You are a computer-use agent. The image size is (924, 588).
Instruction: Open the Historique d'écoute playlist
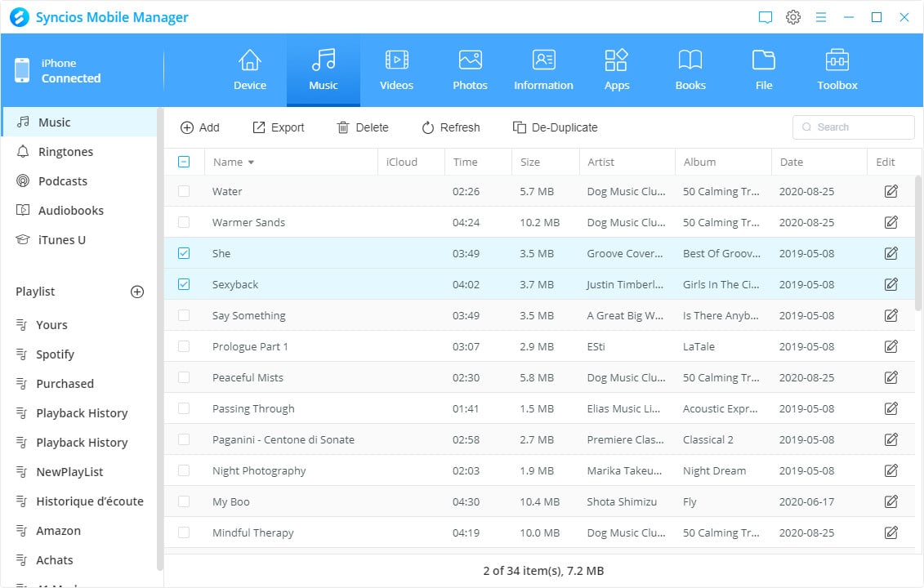click(x=79, y=501)
